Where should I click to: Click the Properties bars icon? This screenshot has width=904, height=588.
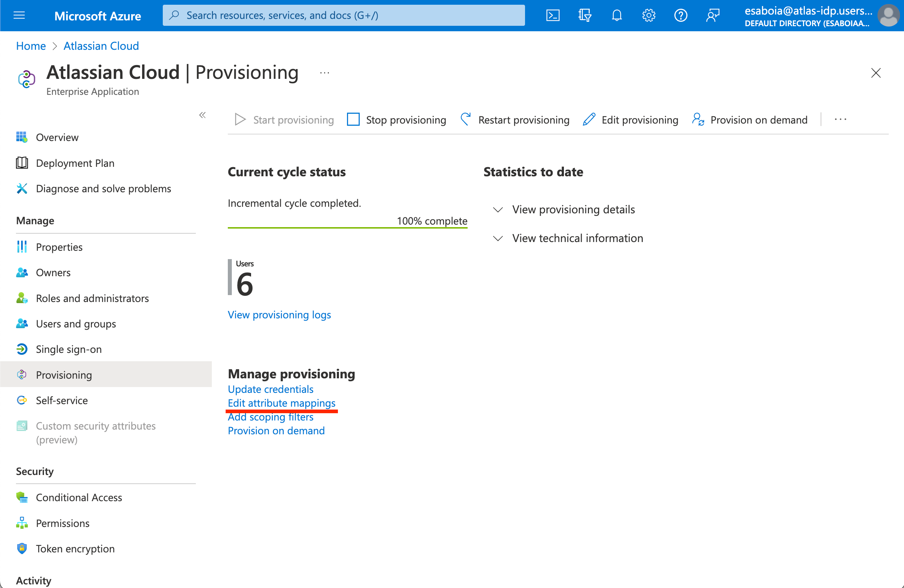tap(22, 247)
